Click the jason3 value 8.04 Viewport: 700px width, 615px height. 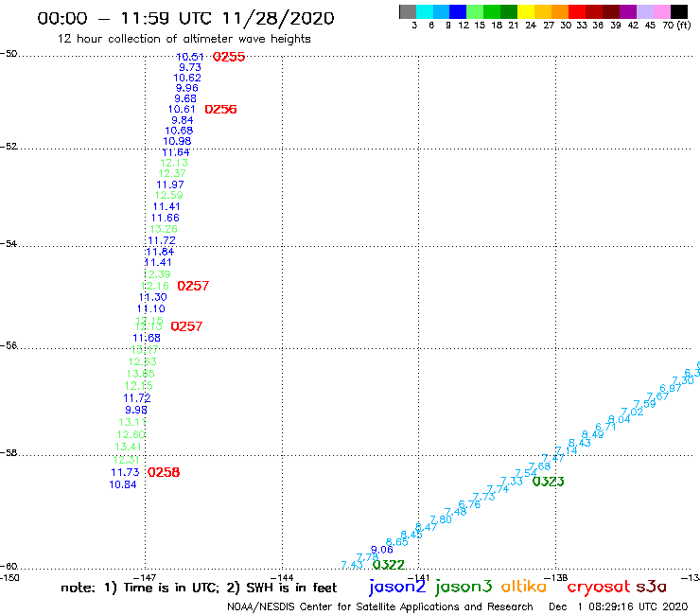[620, 419]
